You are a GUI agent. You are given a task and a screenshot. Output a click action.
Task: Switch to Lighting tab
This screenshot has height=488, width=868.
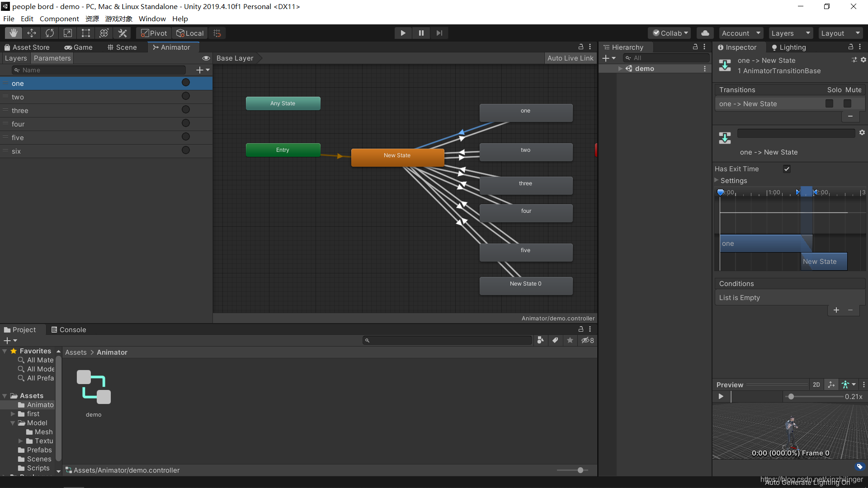[x=789, y=47]
